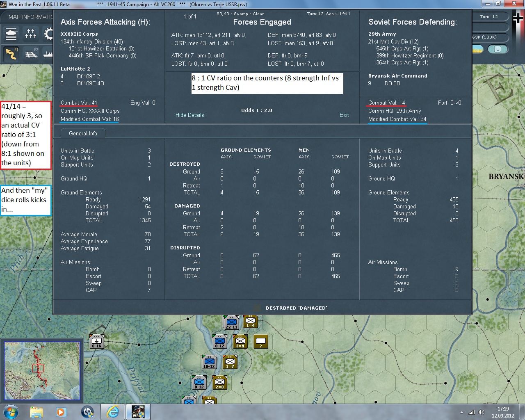The image size is (525, 420).
Task: Select German 8-12 counter beside Soviet 3=9
Action: [x=220, y=342]
